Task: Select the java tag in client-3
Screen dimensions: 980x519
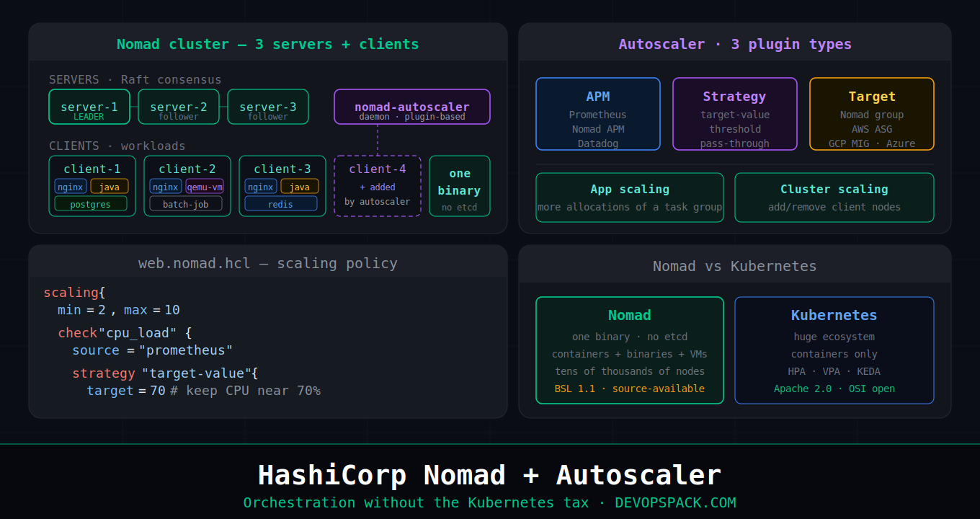Action: coord(300,187)
